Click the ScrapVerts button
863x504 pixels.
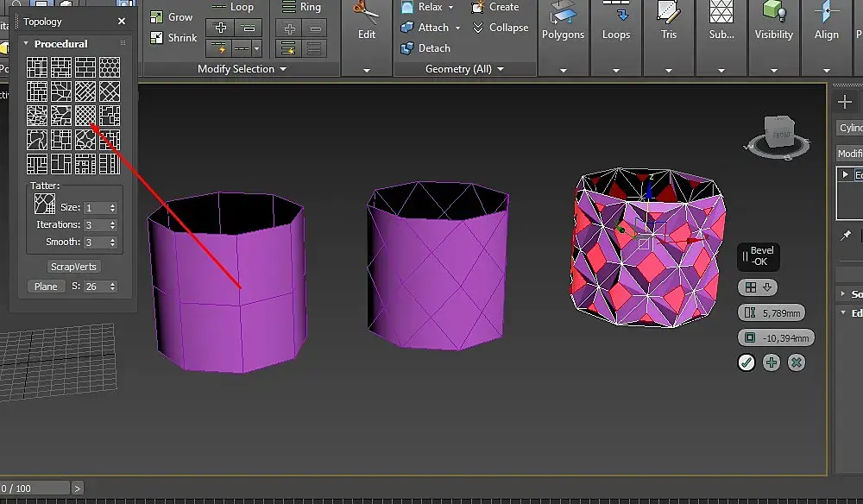click(73, 267)
